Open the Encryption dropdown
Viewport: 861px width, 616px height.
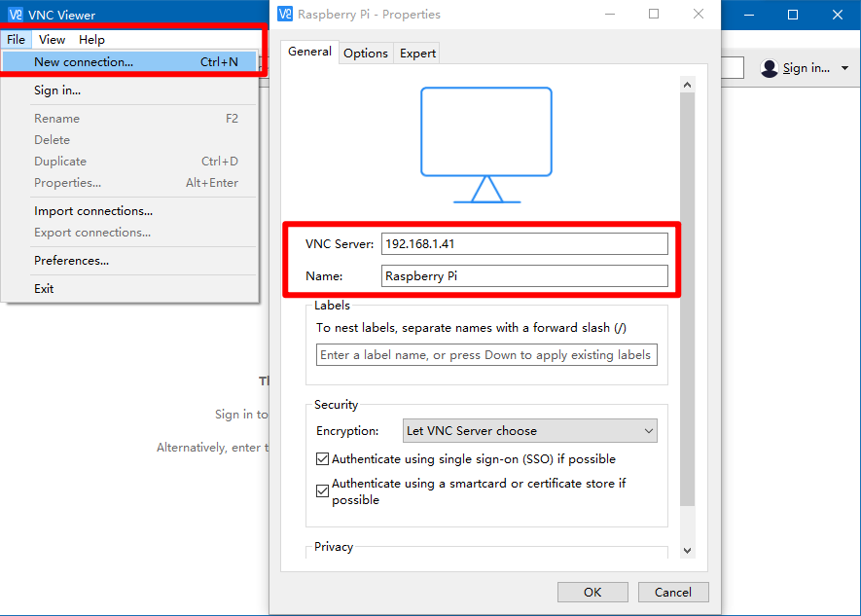pos(530,431)
